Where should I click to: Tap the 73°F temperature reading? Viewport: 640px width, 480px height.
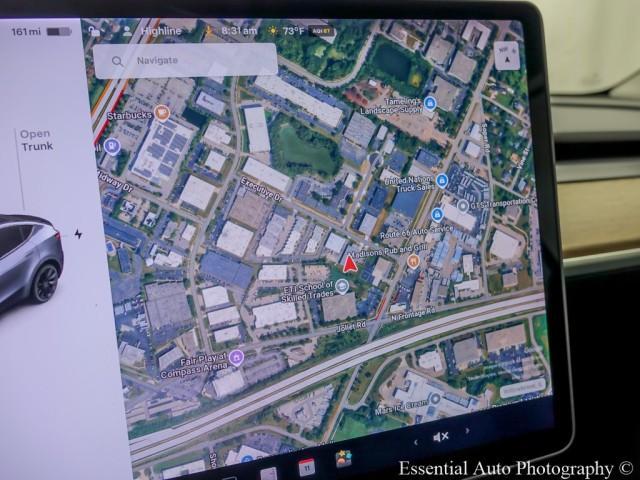point(293,31)
